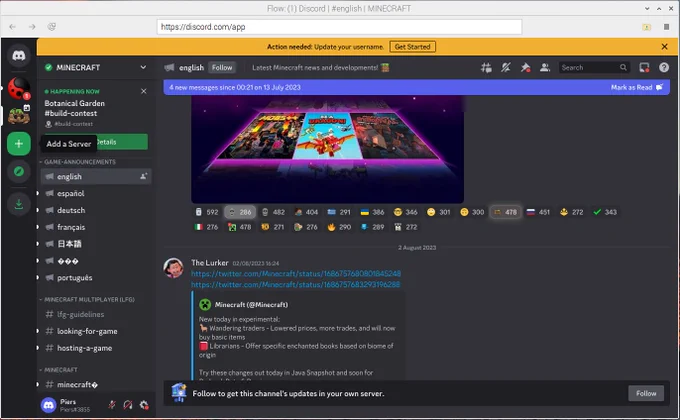Click the Download Apps icon
Viewport: 680px width, 420px height.
point(19,204)
